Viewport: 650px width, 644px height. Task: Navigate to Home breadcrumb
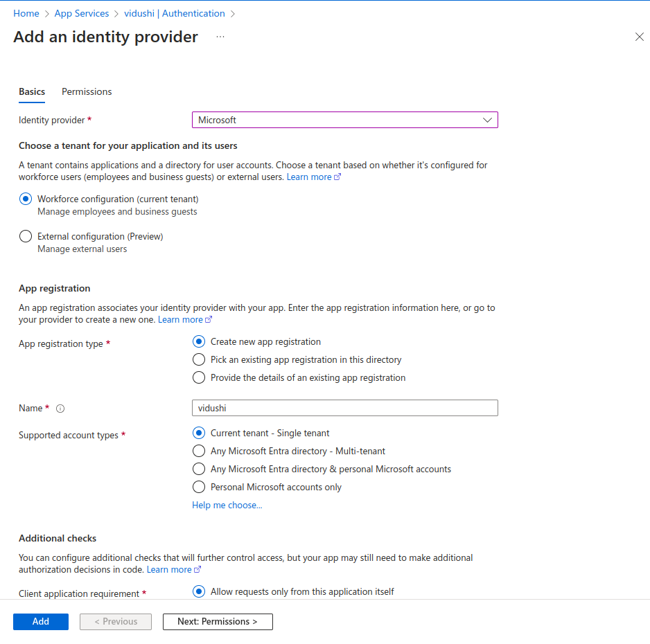(x=26, y=13)
